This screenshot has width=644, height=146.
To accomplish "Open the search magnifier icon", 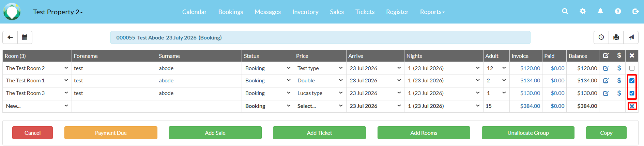I will click(565, 12).
